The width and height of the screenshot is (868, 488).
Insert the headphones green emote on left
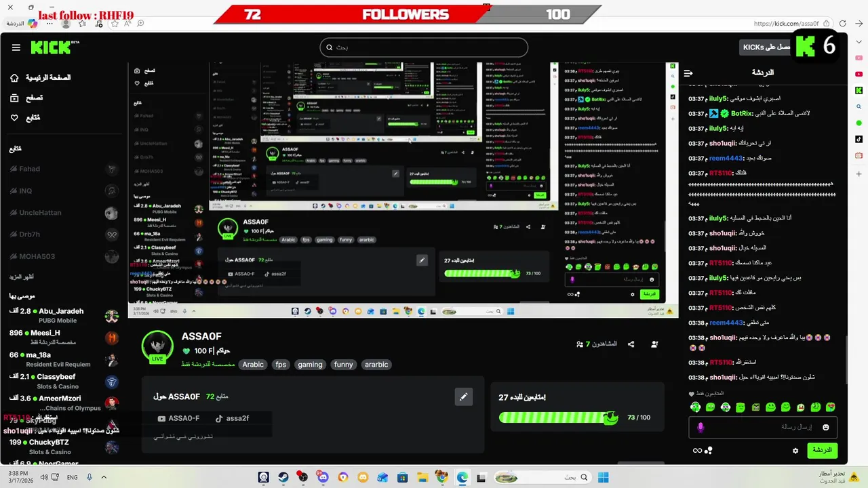(x=695, y=407)
